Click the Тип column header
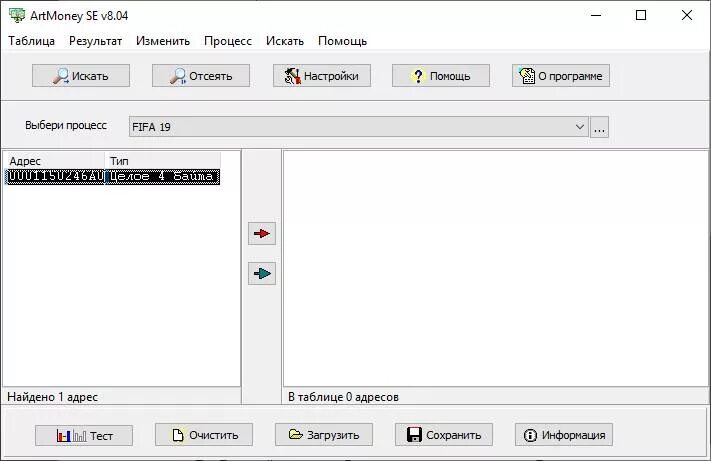 pos(163,160)
